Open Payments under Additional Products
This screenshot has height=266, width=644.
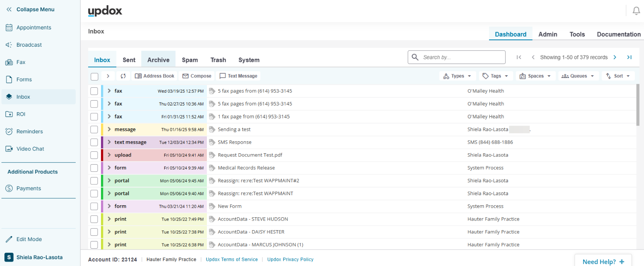click(29, 188)
